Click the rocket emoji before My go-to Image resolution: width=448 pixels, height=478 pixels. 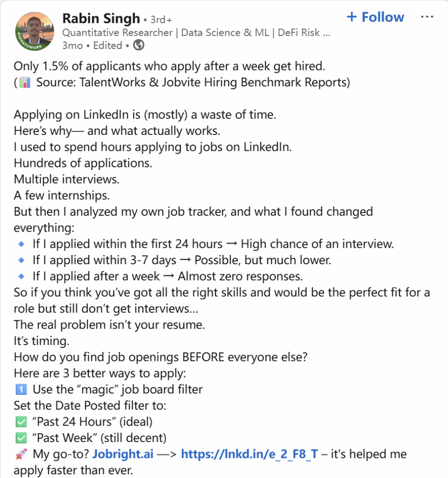point(21,454)
